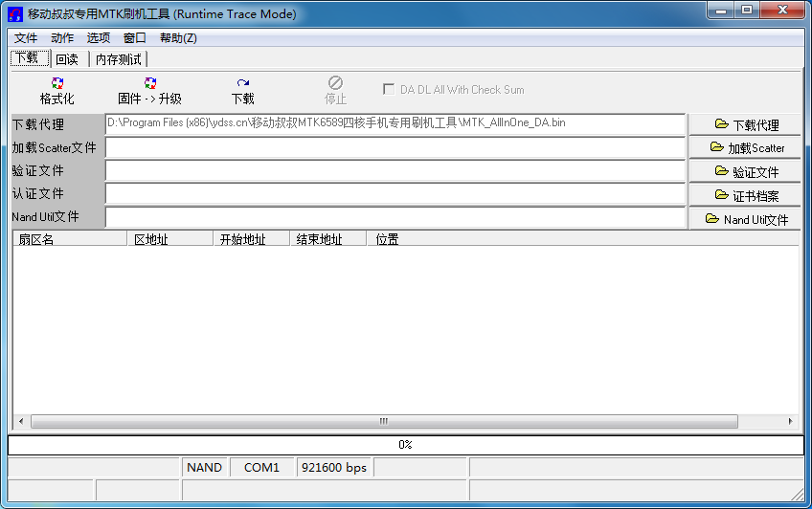
Task: Switch to the 回读 tab
Action: point(69,59)
